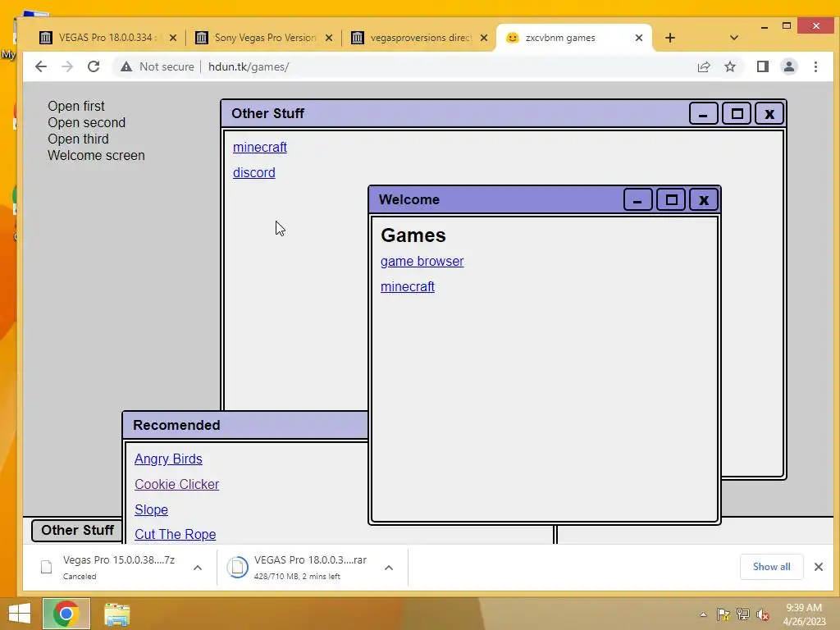Maximize the Other Stuff window
840x630 pixels.
[737, 113]
